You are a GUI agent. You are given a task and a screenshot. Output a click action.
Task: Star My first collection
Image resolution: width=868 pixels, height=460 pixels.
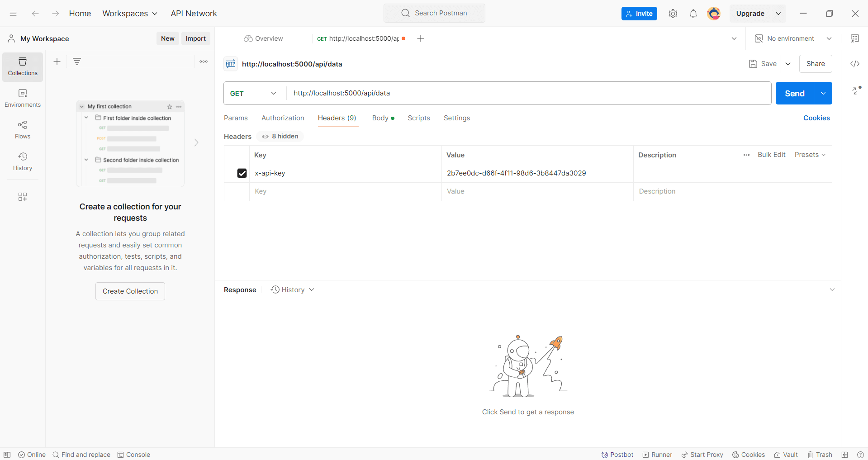(169, 107)
